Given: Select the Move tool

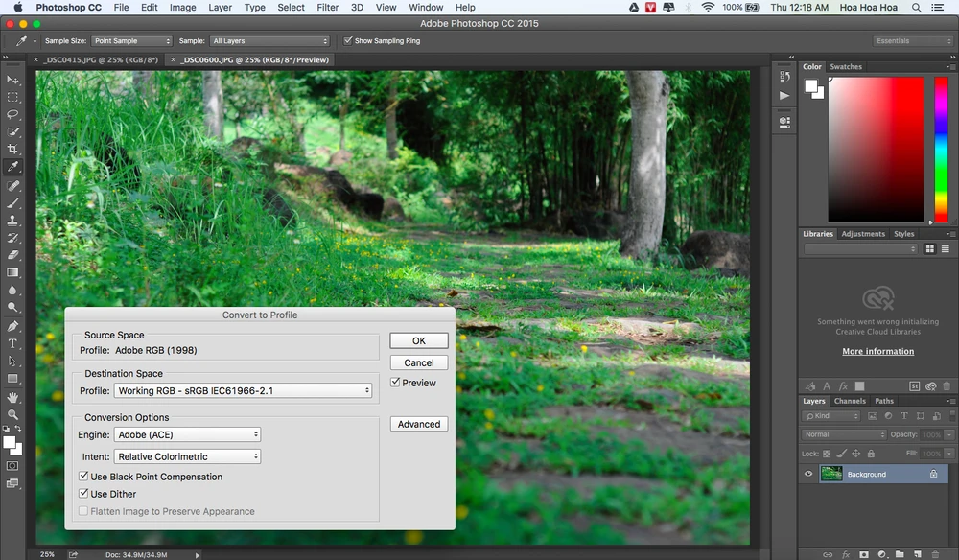Looking at the screenshot, I should point(13,80).
